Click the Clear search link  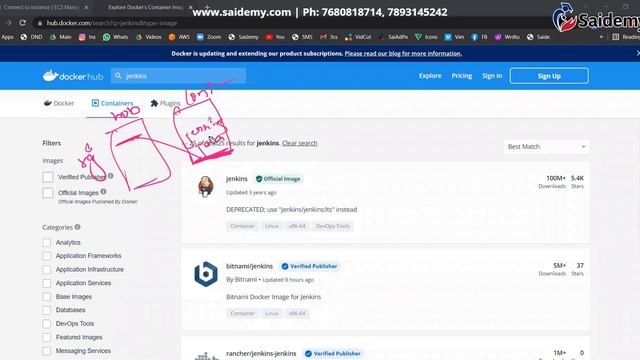tap(300, 143)
